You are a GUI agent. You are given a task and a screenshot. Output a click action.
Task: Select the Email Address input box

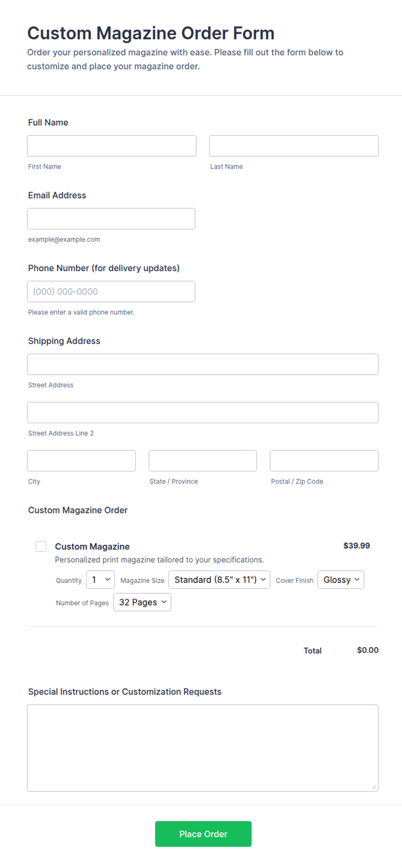(x=111, y=219)
